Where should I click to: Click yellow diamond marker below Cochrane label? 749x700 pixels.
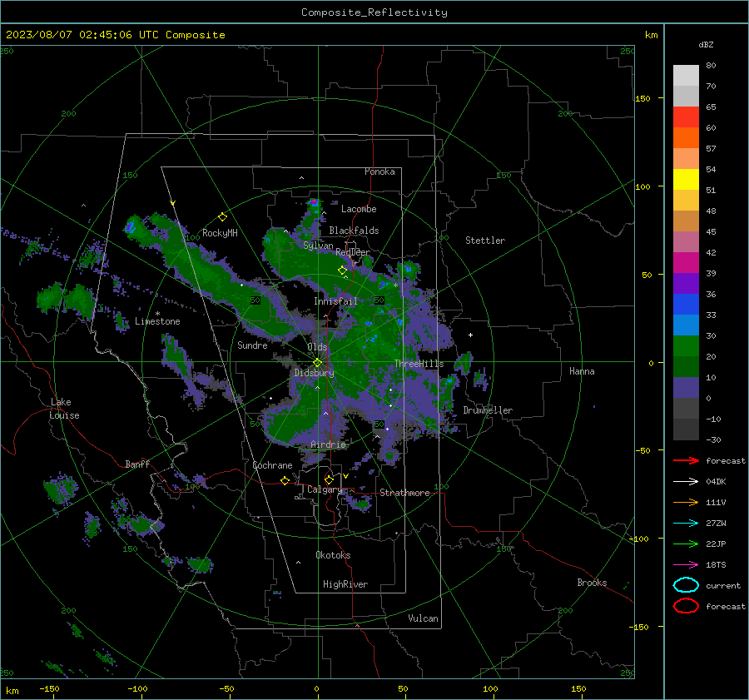click(x=285, y=480)
